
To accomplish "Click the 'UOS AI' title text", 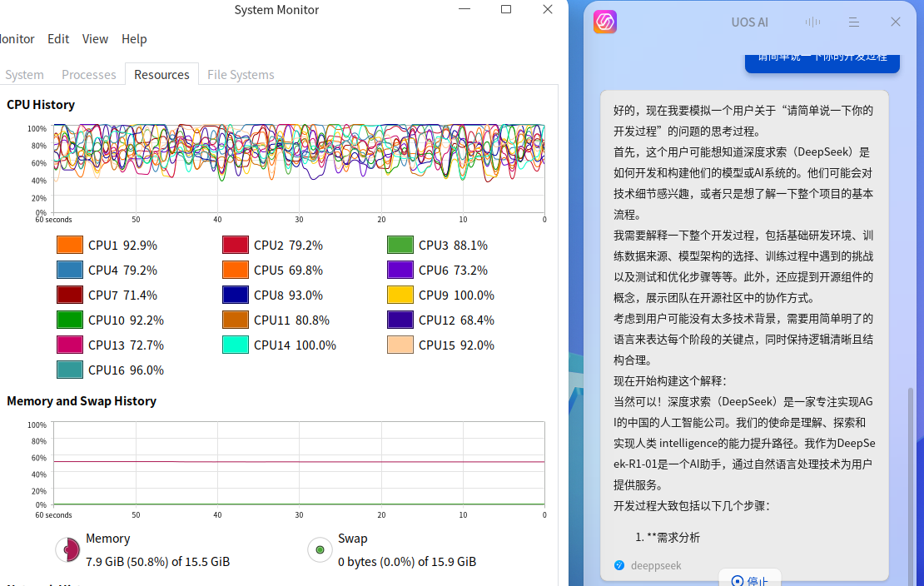I will (749, 22).
